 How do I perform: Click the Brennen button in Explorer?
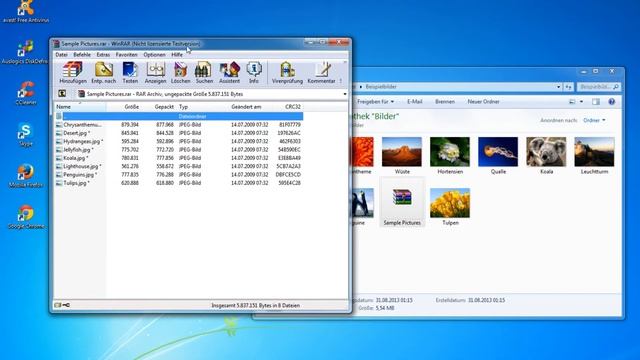tap(445, 102)
